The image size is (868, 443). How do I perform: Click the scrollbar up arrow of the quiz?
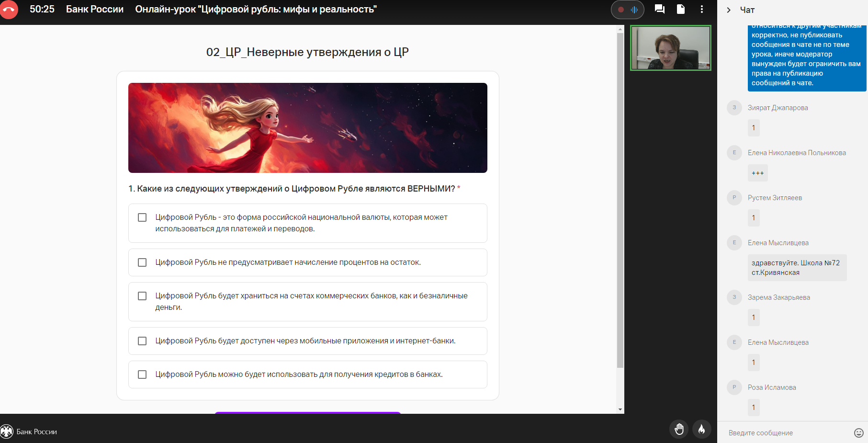(620, 29)
